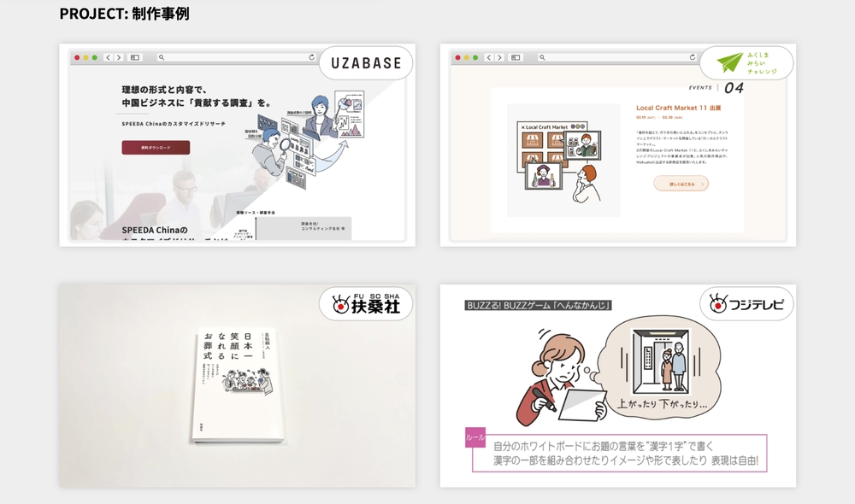The image size is (855, 504).
Task: Open the フジテレビ project card
Action: tap(618, 386)
